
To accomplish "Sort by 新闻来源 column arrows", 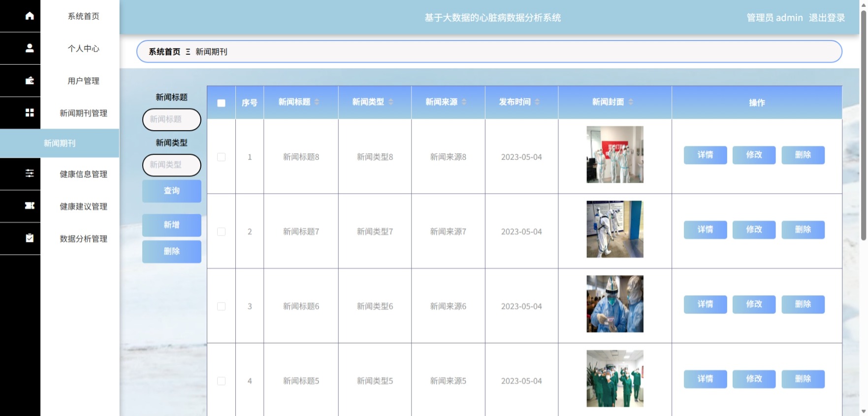I will coord(464,102).
